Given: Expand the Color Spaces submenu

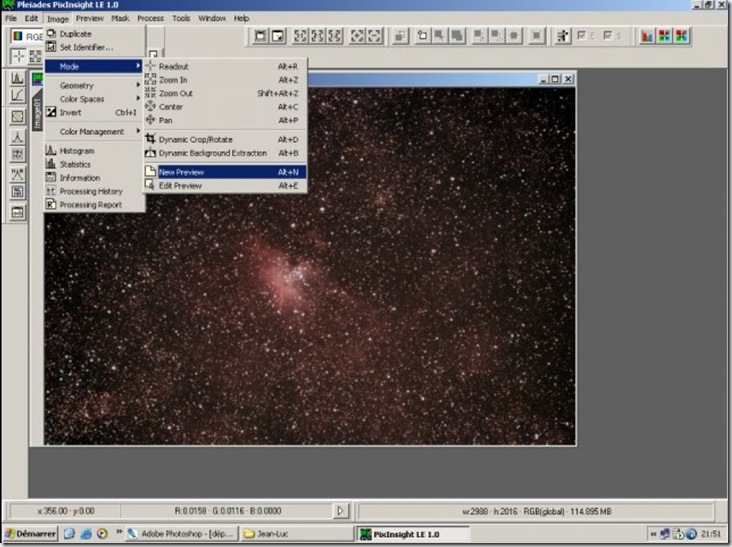Looking at the screenshot, I should click(95, 99).
